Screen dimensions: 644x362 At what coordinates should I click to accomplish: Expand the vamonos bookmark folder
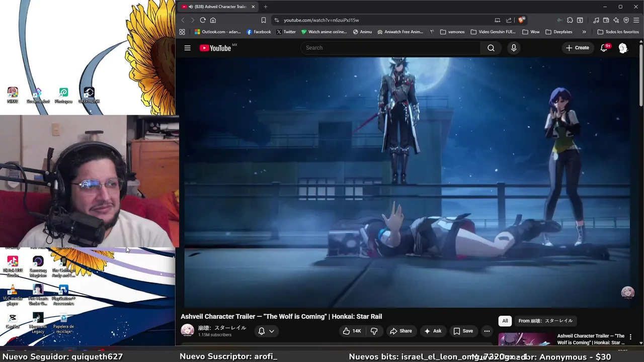pos(452,32)
